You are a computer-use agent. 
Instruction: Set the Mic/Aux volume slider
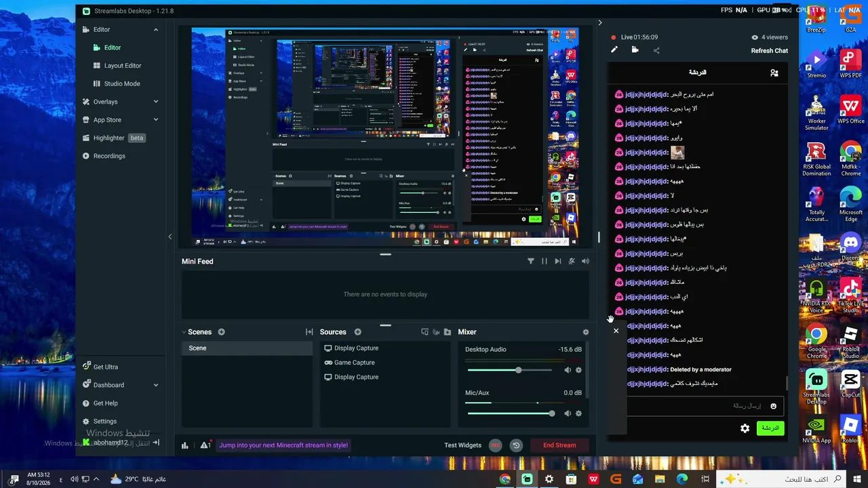point(511,413)
